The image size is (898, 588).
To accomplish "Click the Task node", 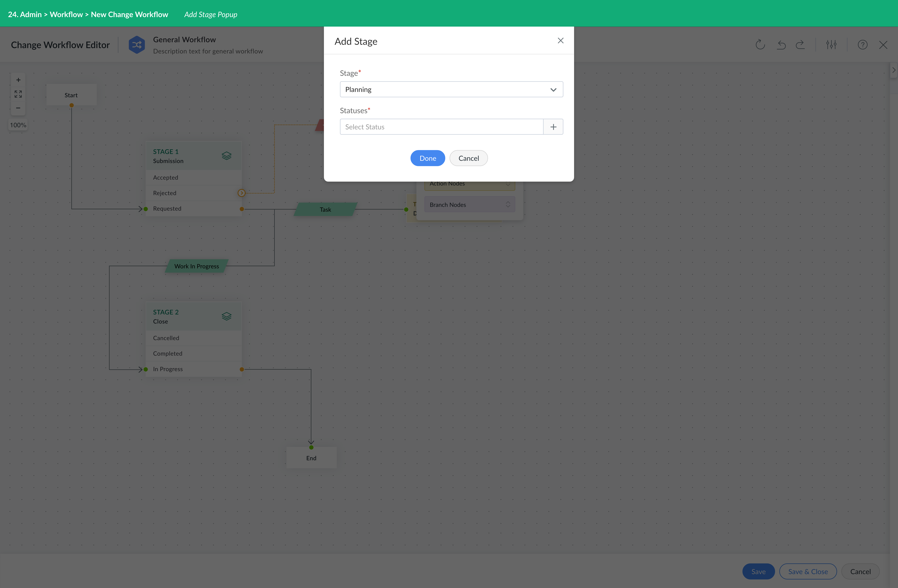I will coord(325,209).
